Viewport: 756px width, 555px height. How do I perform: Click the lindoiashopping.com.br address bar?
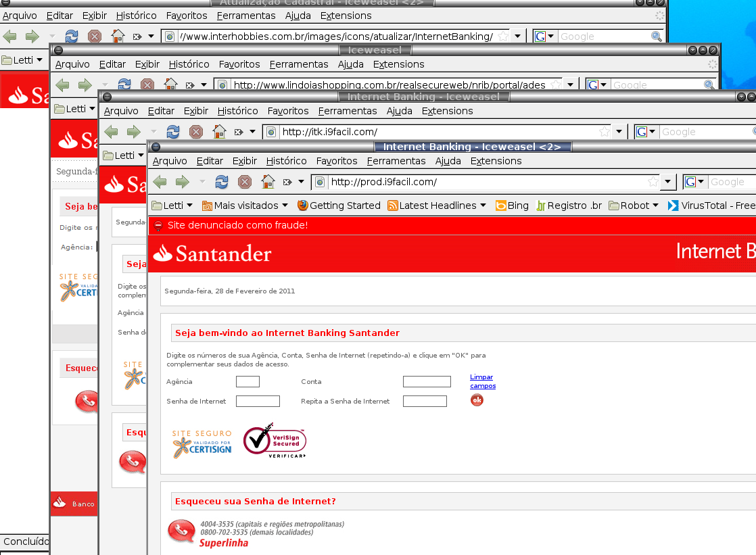click(389, 85)
